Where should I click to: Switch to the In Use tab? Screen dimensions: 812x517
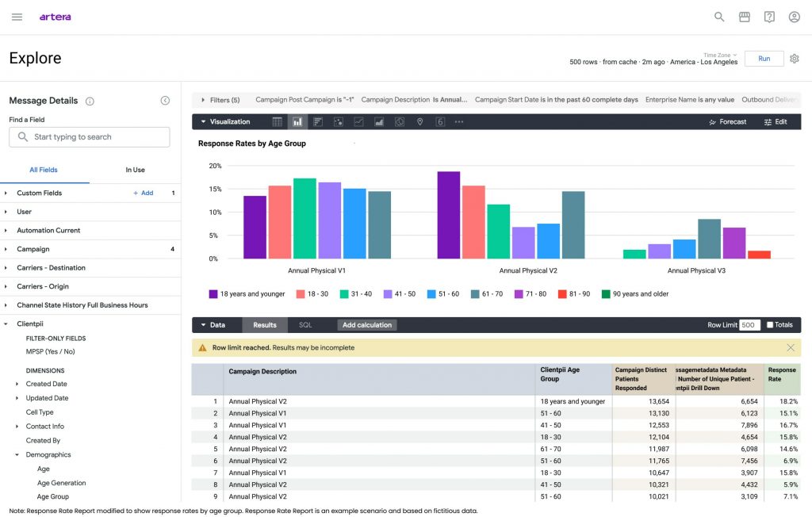(135, 170)
